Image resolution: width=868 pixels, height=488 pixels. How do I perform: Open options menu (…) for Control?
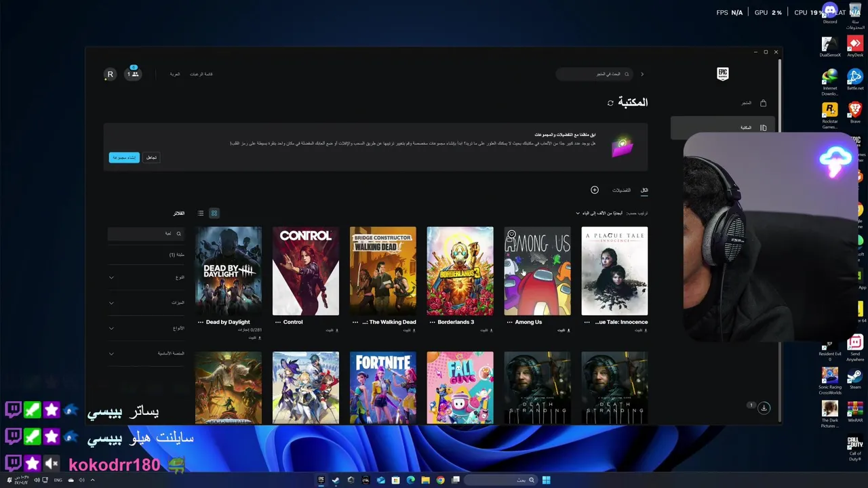click(277, 322)
